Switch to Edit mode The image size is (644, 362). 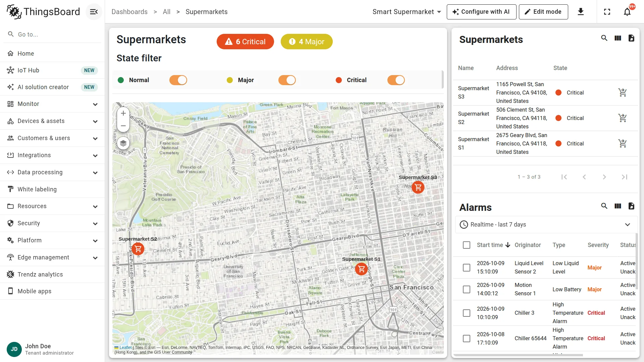[543, 12]
